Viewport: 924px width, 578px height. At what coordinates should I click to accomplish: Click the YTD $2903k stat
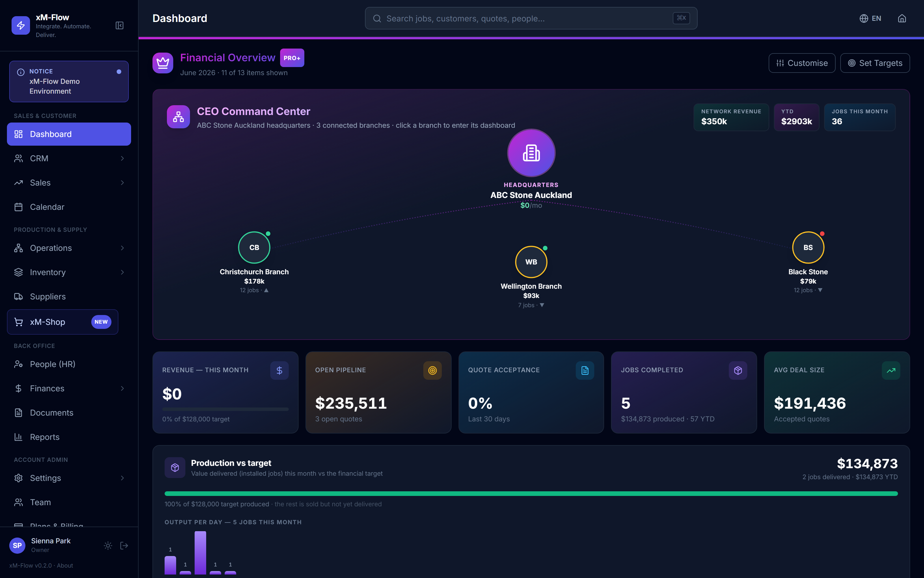click(796, 117)
